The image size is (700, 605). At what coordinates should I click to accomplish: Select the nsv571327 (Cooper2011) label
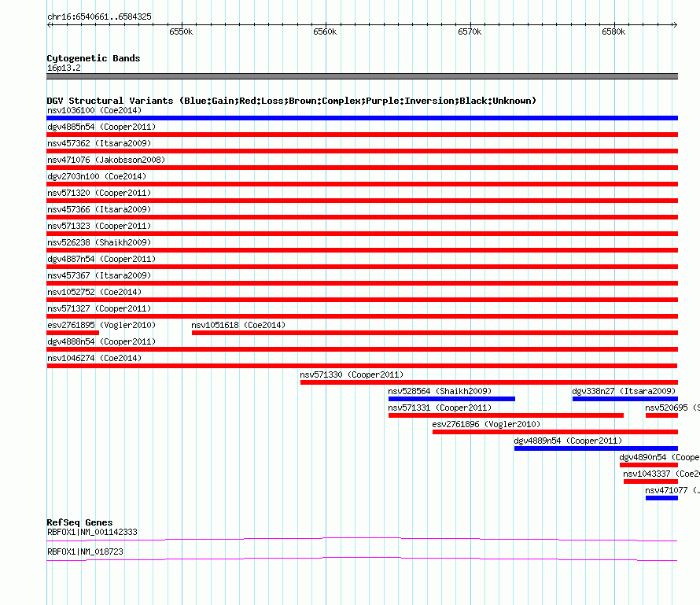pos(99,308)
